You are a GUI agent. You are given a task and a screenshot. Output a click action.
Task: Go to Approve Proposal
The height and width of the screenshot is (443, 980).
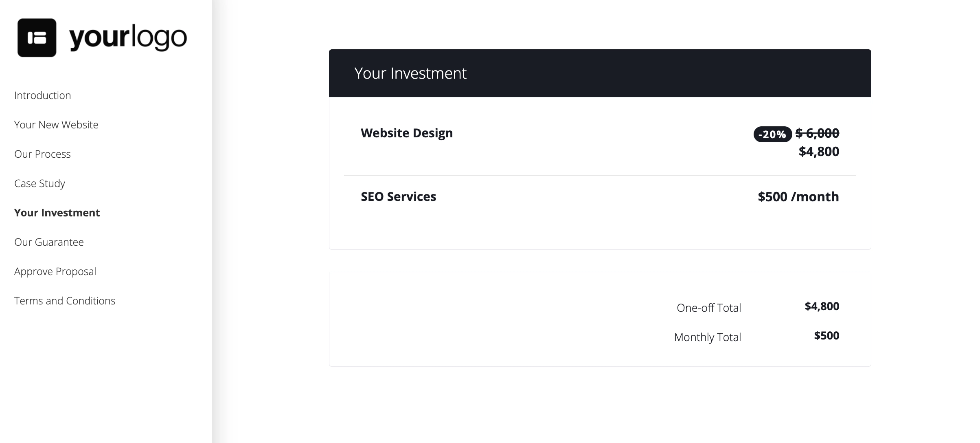click(55, 271)
